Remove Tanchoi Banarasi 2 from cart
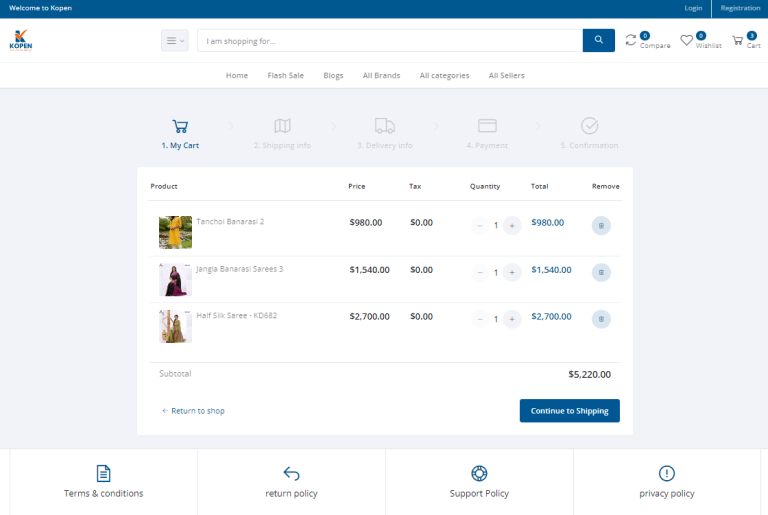The width and height of the screenshot is (768, 515). (601, 226)
